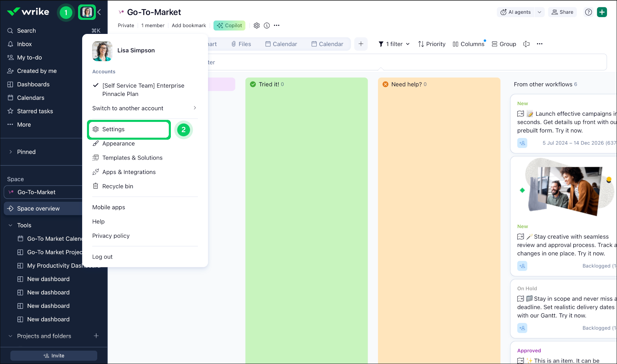
Task: Choose Recycle bin in profile menu
Action: pos(117,186)
